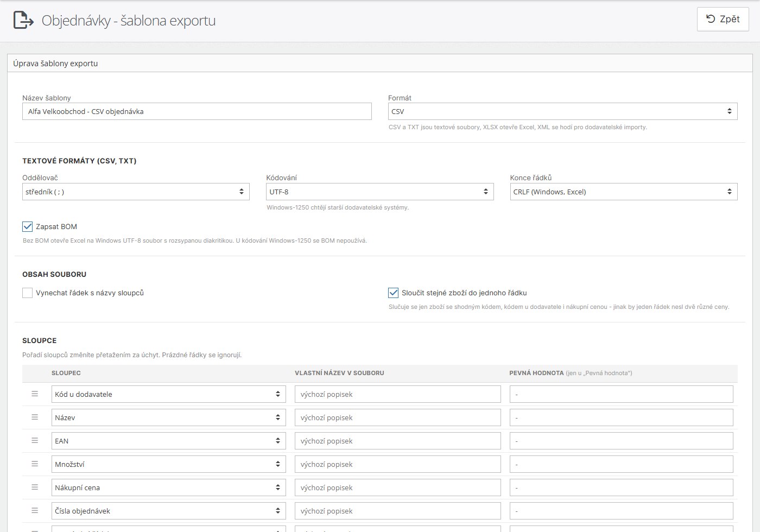Click the VLASTNÍ NÁZEV V SOUBORU column header
This screenshot has width=760, height=532.
pos(339,373)
